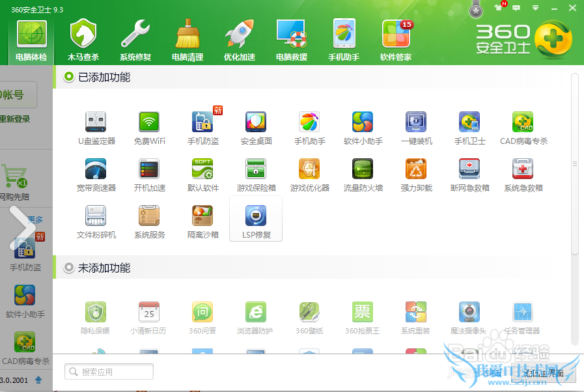Add 360抢票王 function
This screenshot has width=584, height=392.
(x=363, y=318)
